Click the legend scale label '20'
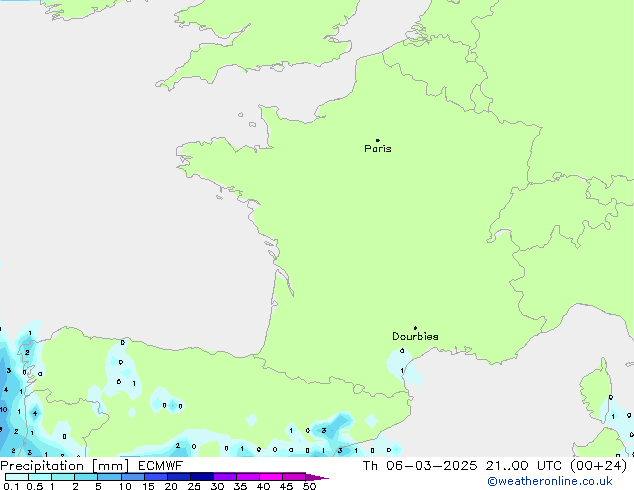Screen dimensions: 634x490 [x=171, y=486]
